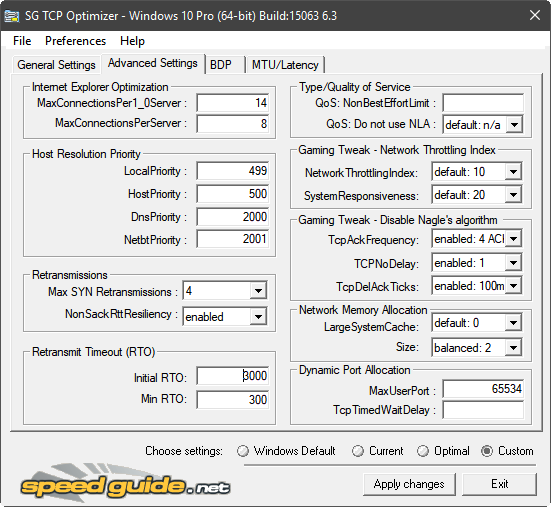Choose the Current settings radio button
Screen dimensions: 551x507
coord(378,451)
